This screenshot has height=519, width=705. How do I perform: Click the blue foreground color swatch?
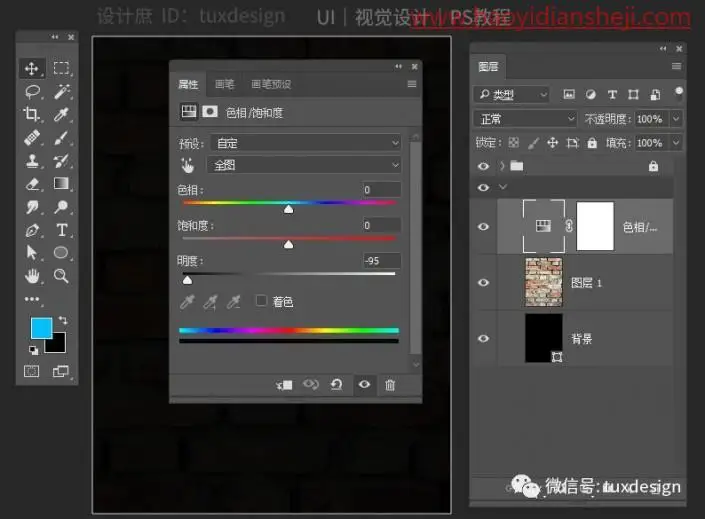coord(40,327)
